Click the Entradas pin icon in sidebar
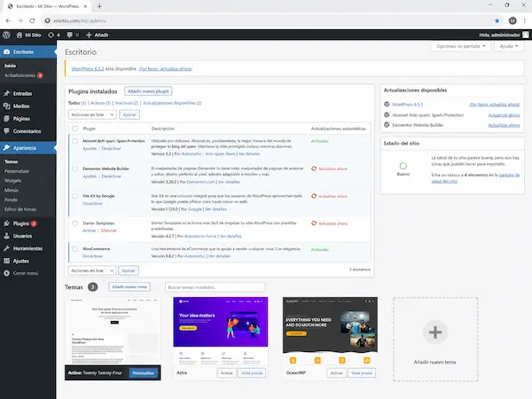 [6, 93]
